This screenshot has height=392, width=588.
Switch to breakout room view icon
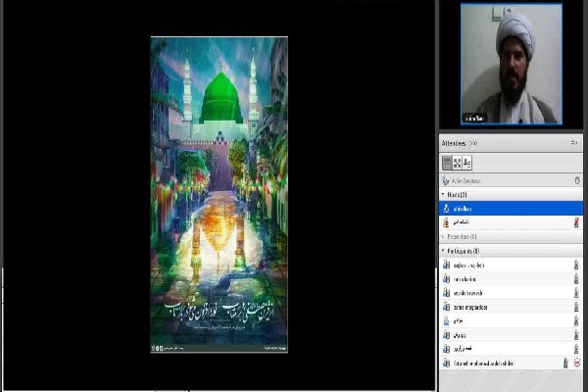[x=457, y=163]
